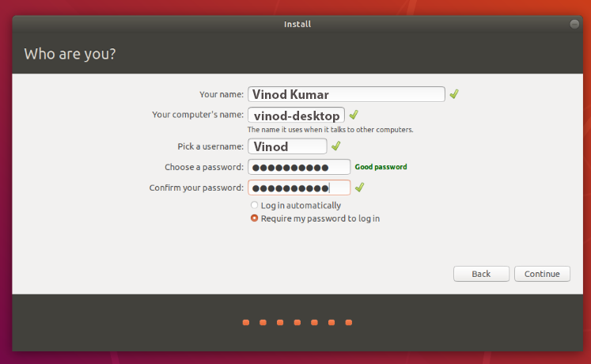Viewport: 591px width, 364px height.
Task: Click the Install title bar text
Action: point(297,24)
